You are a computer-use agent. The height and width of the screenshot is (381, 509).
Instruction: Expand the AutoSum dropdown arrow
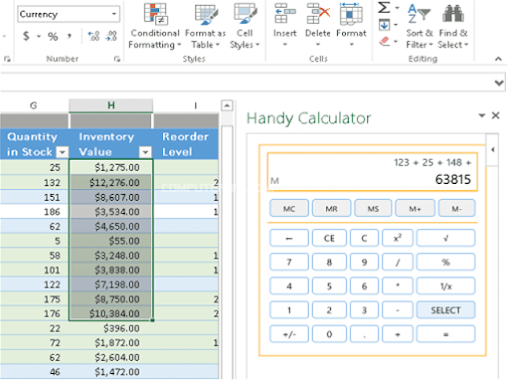click(397, 7)
